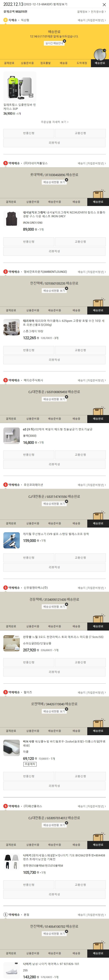Open the Gillette razor product thumbnail
Screen dimensions: 109x980
20,87
